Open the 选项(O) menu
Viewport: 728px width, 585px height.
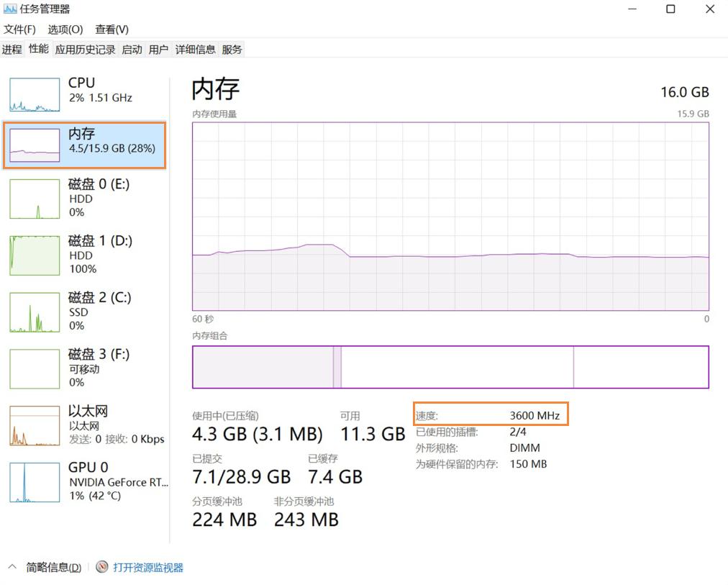coord(65,30)
